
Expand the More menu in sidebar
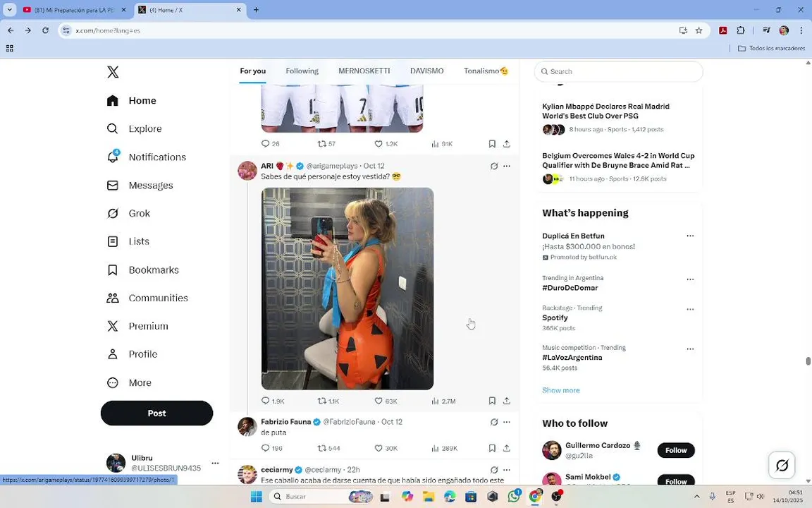(x=129, y=382)
